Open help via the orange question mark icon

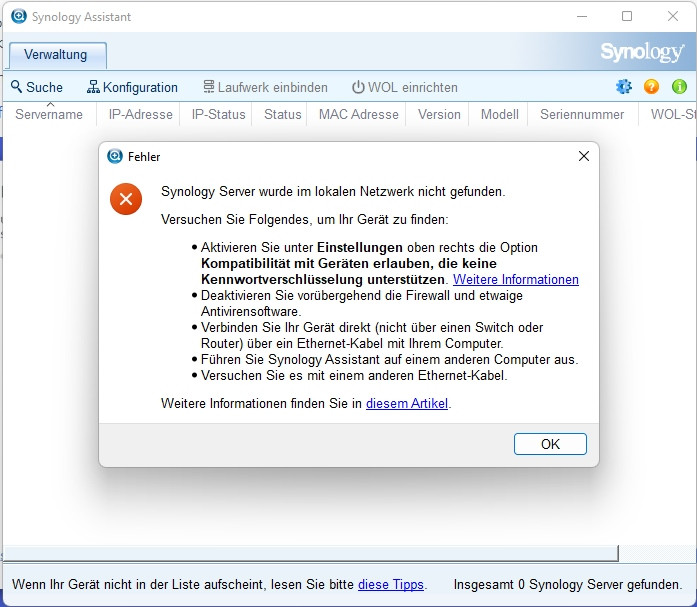651,87
